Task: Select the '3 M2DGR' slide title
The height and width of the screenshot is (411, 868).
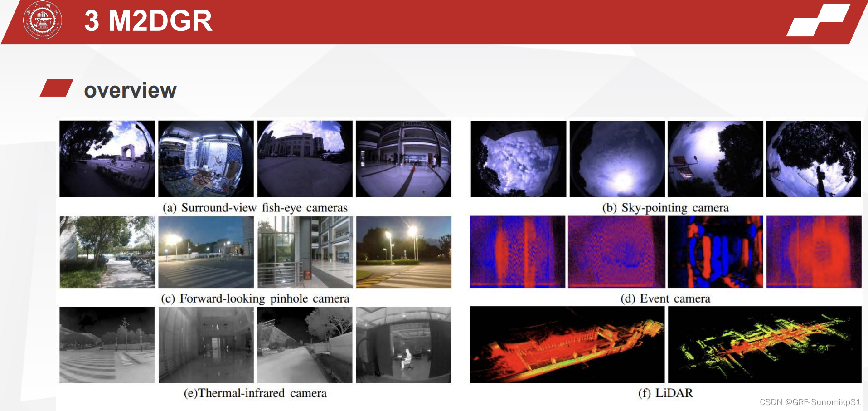Action: coord(148,21)
